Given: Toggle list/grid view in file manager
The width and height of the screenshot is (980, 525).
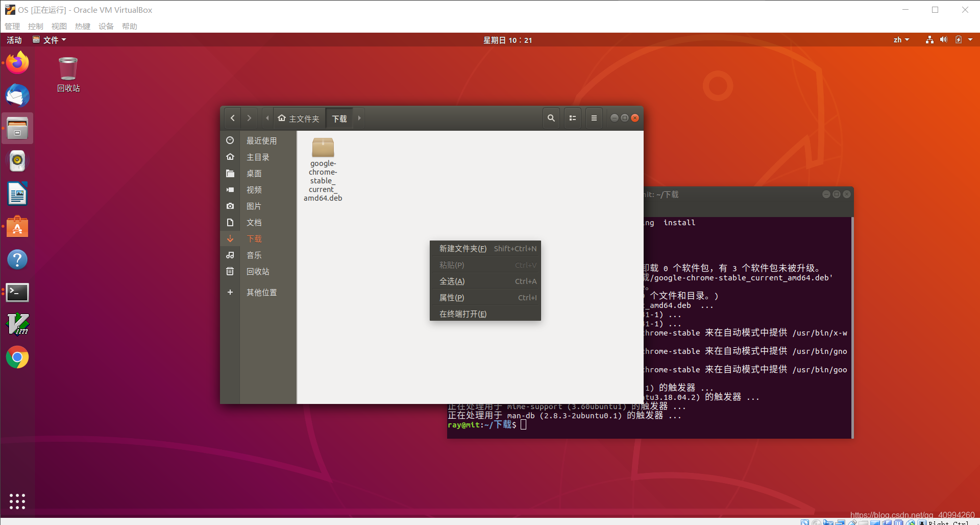Looking at the screenshot, I should click(x=573, y=118).
